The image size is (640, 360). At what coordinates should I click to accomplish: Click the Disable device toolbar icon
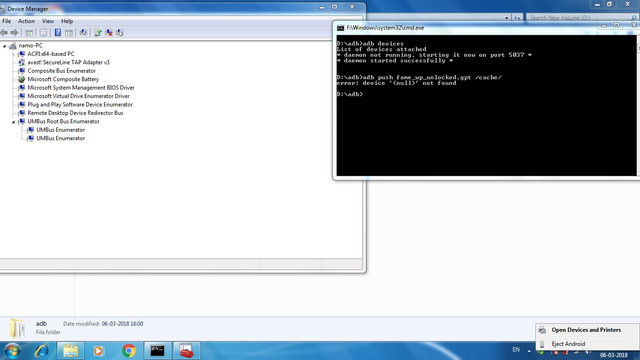click(x=120, y=33)
